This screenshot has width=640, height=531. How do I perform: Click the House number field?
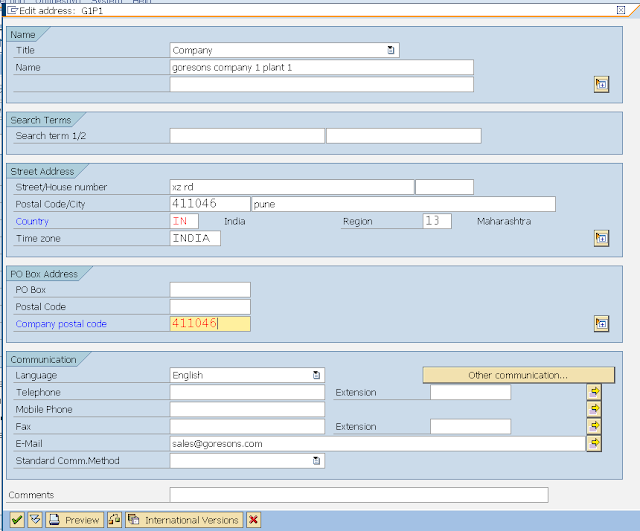coord(444,187)
